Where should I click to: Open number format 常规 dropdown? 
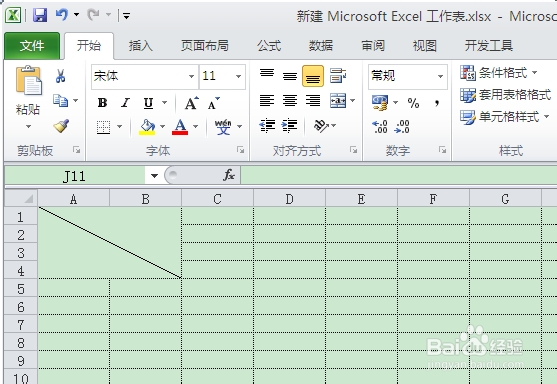click(x=440, y=76)
